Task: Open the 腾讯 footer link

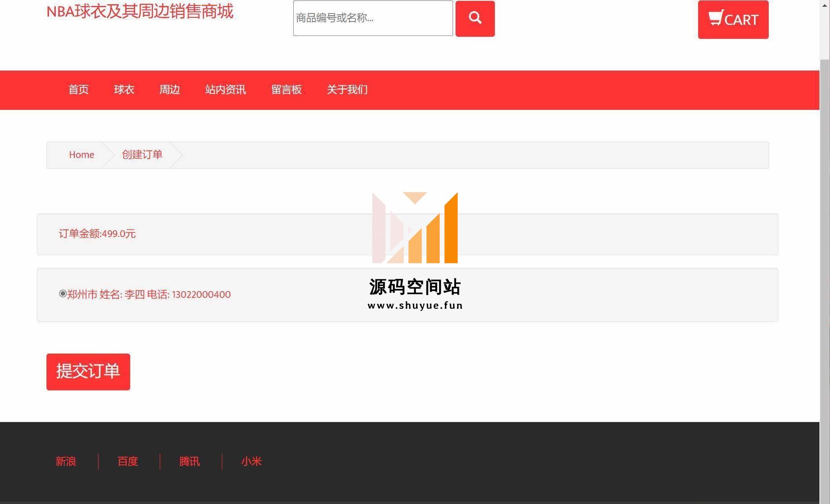Action: point(190,461)
